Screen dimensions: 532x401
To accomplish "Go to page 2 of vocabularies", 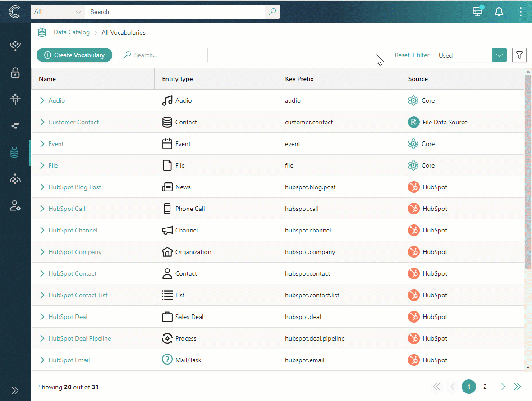I will point(485,387).
